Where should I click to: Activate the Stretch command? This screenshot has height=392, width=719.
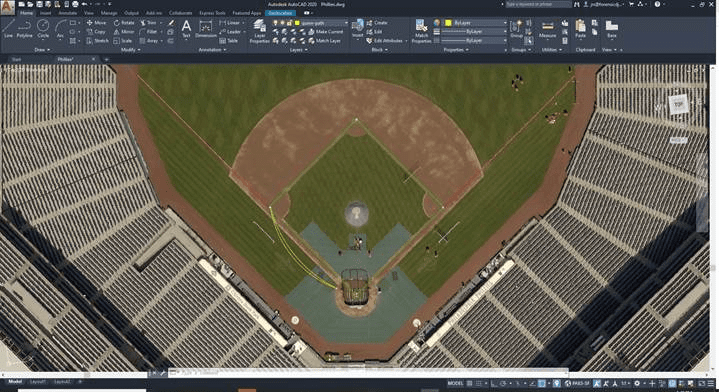(x=98, y=41)
